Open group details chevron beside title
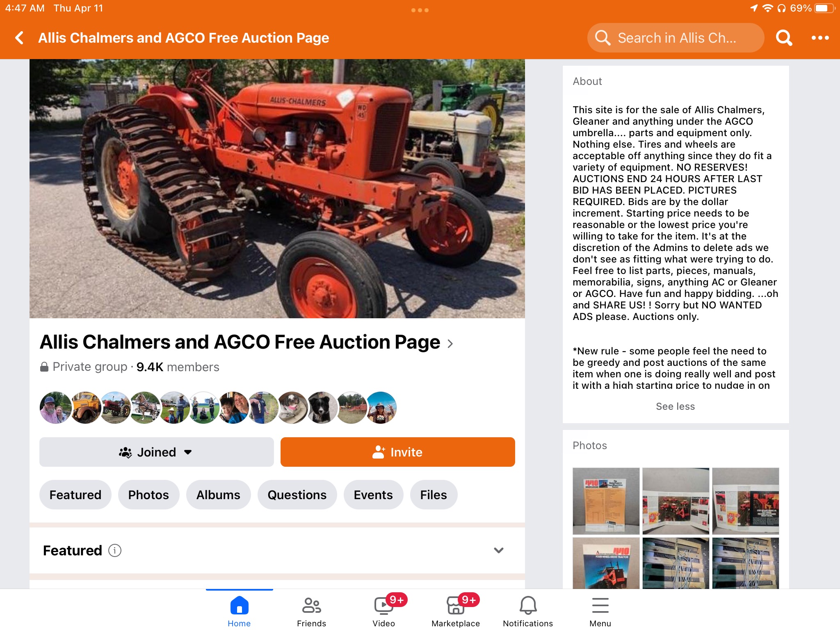Viewport: 840px width, 630px height. tap(450, 343)
